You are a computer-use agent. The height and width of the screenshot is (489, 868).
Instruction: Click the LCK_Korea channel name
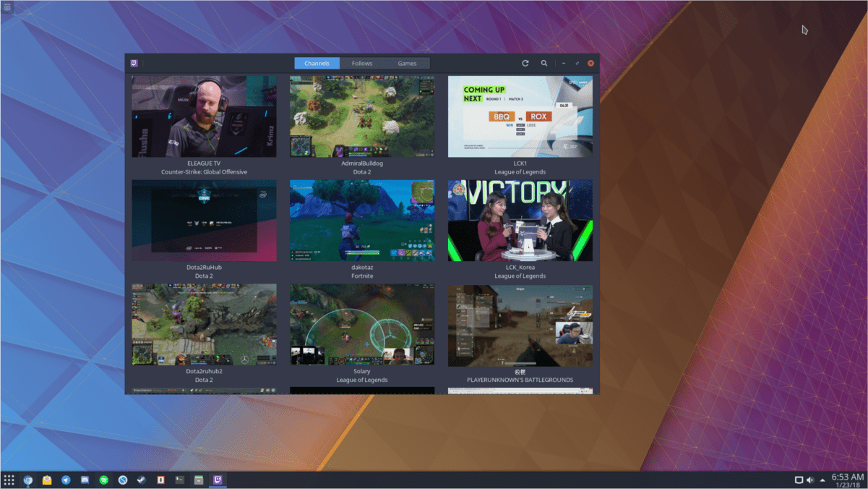tap(520, 267)
